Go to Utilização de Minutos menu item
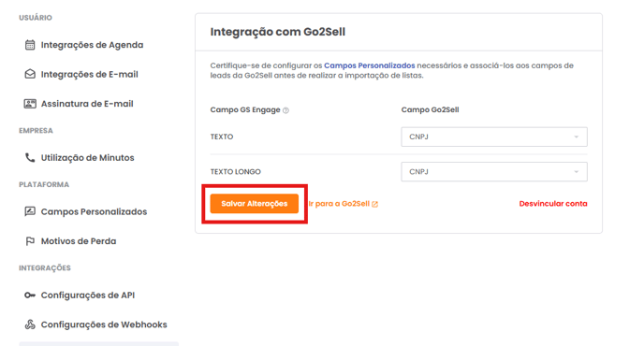Screen dimensions: 644x346 (87, 158)
